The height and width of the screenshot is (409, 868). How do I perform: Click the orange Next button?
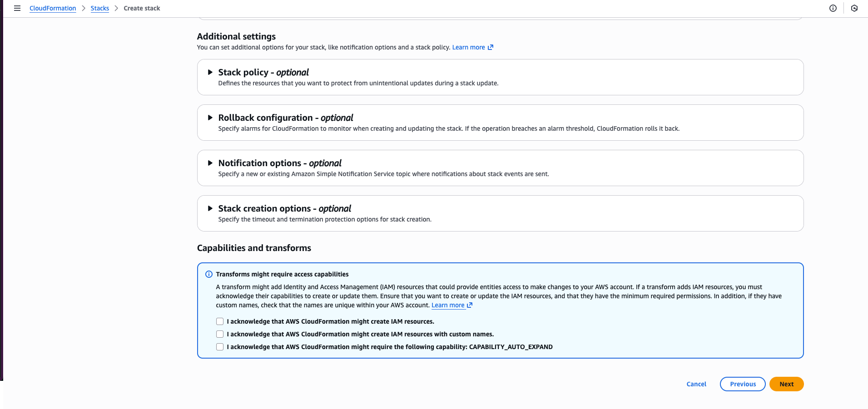(786, 384)
